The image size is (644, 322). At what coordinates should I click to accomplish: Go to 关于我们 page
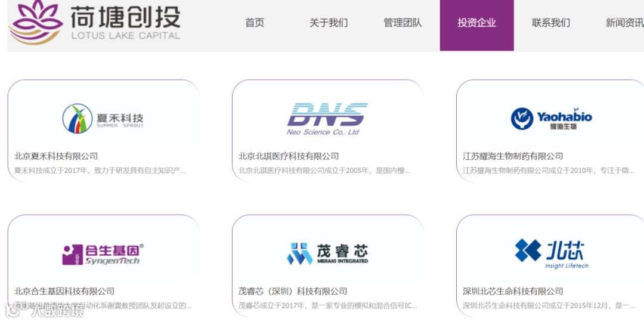[329, 23]
